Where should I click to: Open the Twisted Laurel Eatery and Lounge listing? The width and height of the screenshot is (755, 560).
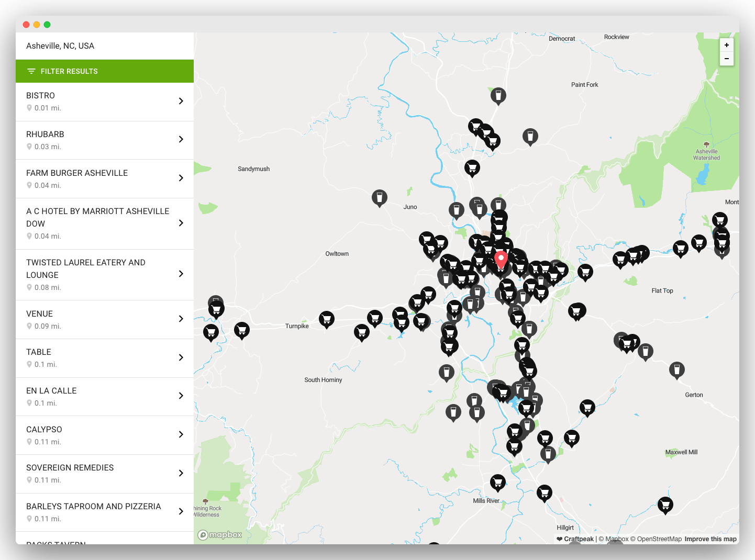(105, 274)
